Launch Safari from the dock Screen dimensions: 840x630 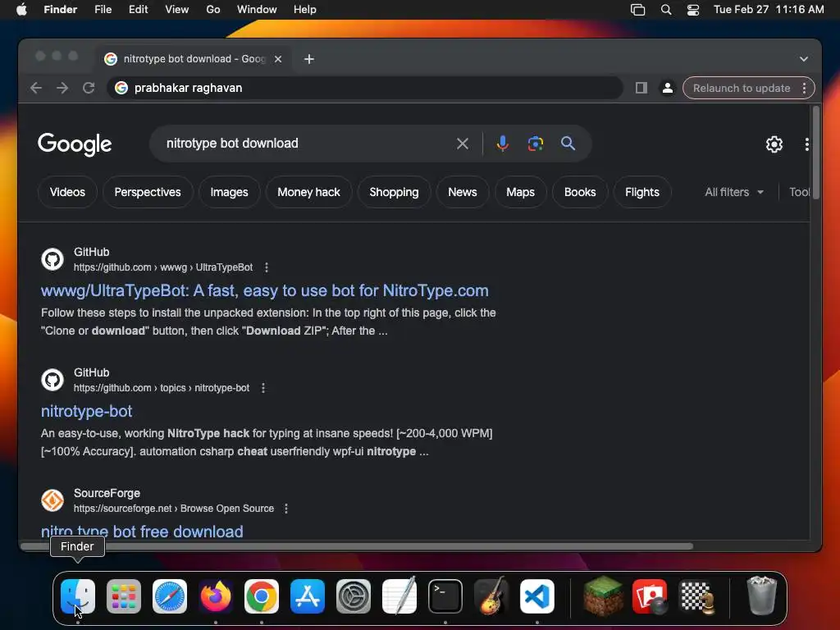point(170,596)
